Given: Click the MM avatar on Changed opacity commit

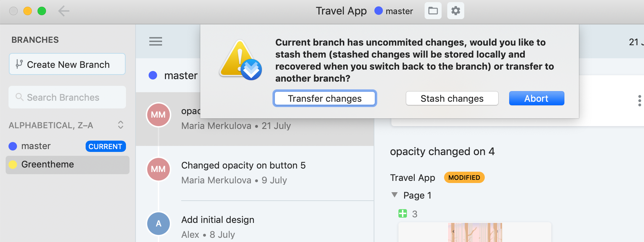Looking at the screenshot, I should click(x=158, y=169).
